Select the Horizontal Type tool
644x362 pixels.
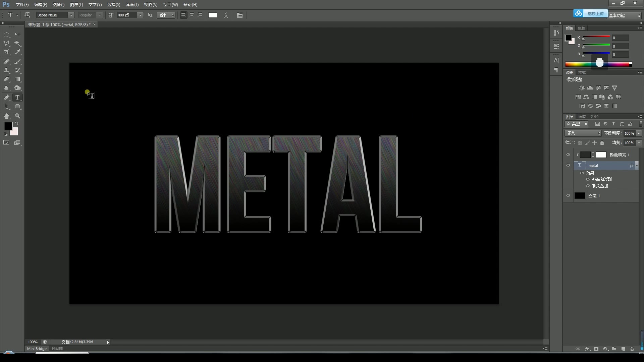click(x=17, y=98)
